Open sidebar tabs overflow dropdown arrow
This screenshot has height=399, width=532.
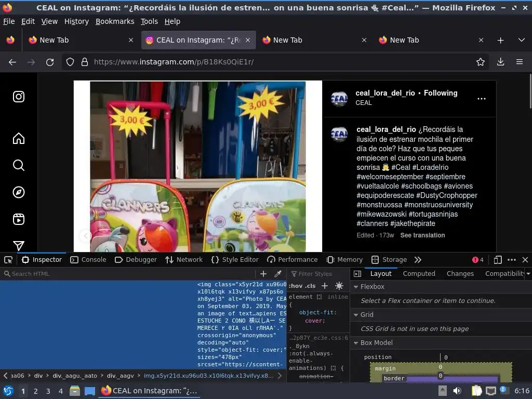pyautogui.click(x=528, y=274)
